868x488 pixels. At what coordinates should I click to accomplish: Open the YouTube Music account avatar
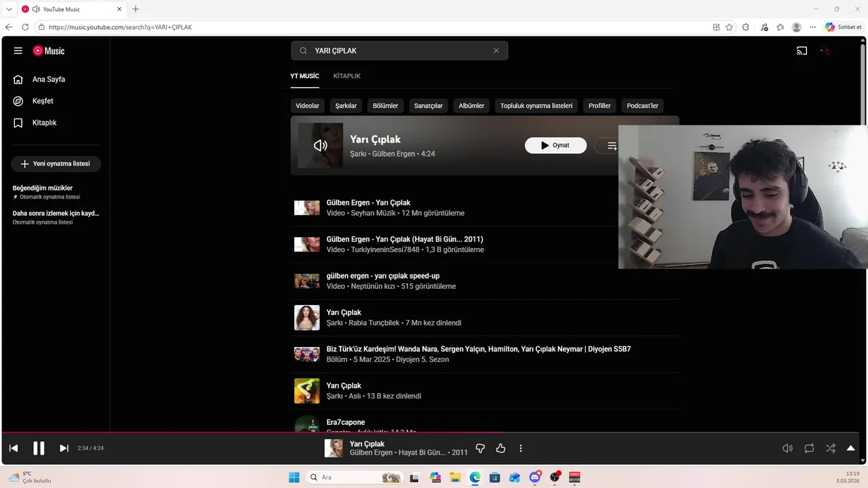(x=825, y=51)
